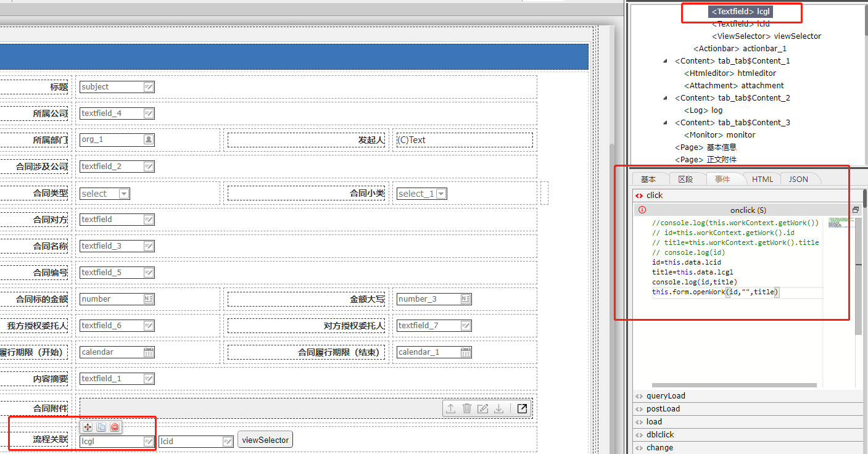Select the Page 正文附件 tree node

[x=706, y=160]
